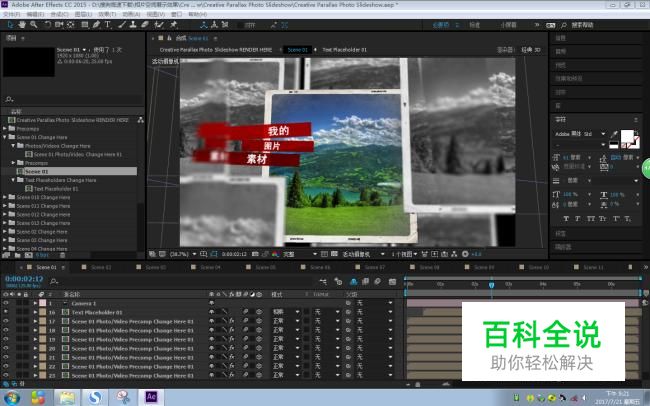This screenshot has height=406, width=650.
Task: Open the composition flowchart icon in viewer
Action: 454,254
